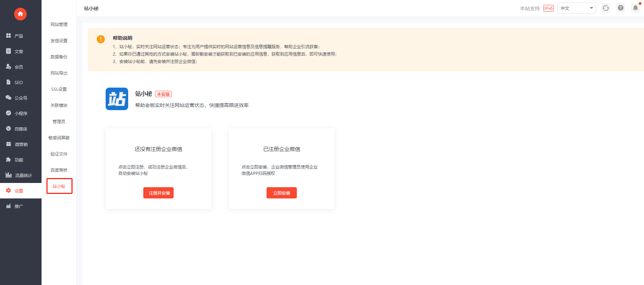
Task: Click the refresh icon in top bar
Action: (x=606, y=8)
